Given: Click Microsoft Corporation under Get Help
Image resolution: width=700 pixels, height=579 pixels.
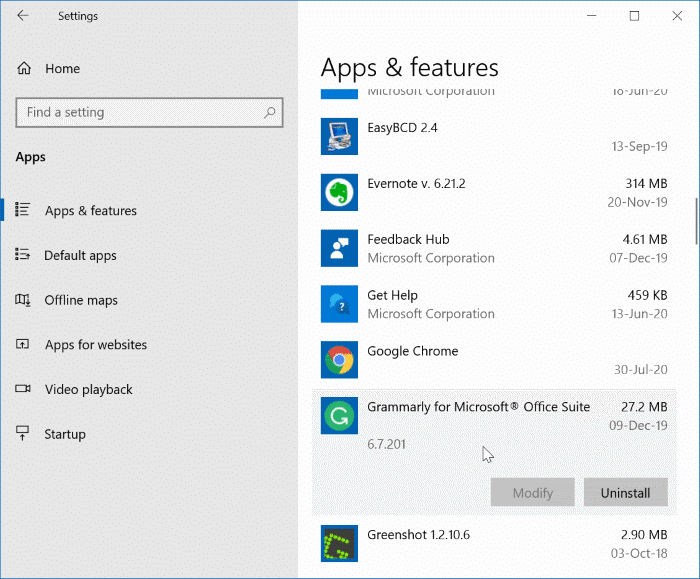Looking at the screenshot, I should pyautogui.click(x=431, y=313).
